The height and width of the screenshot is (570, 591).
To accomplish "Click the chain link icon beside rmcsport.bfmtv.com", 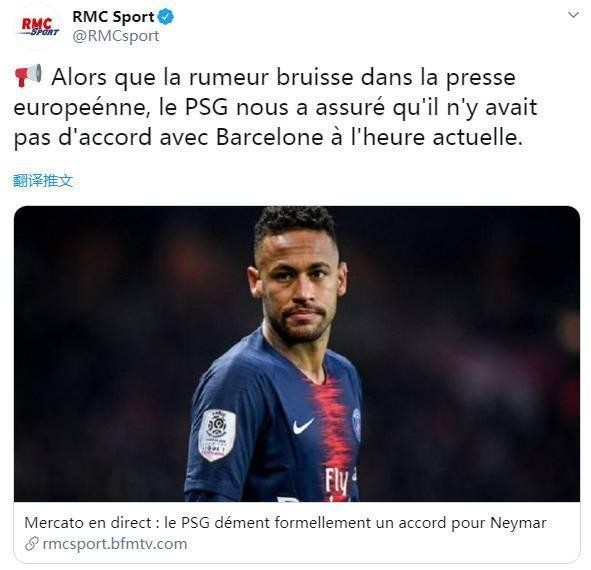I will (x=32, y=544).
